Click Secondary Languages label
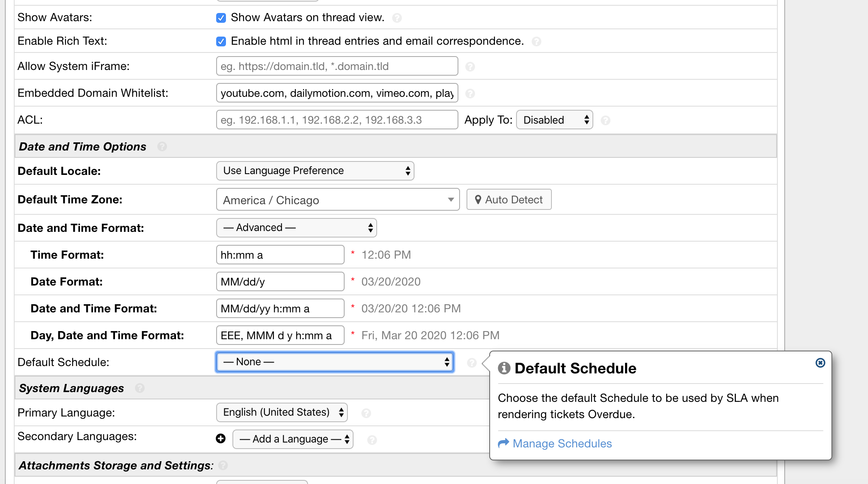 tap(77, 436)
